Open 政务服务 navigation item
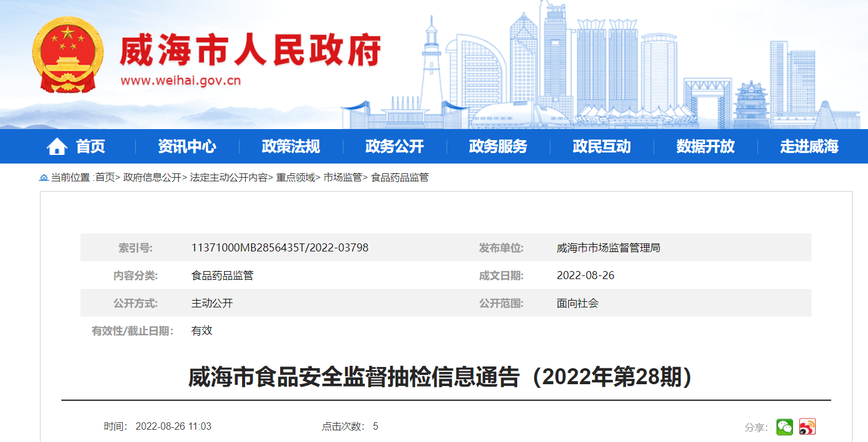 click(498, 146)
